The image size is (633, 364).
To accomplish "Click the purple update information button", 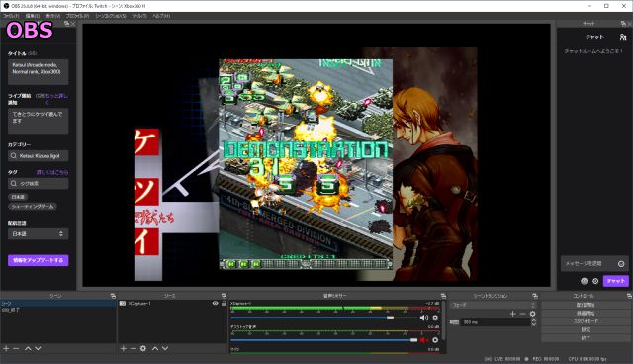I will point(38,260).
